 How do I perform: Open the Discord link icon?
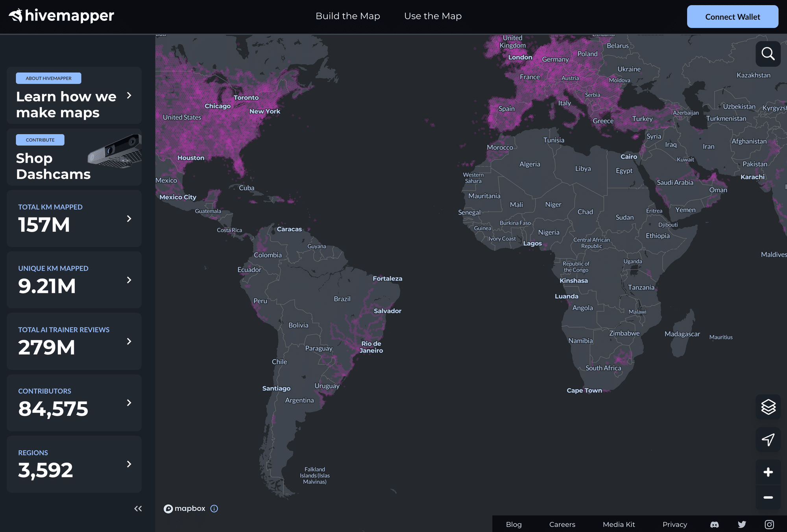(x=714, y=525)
